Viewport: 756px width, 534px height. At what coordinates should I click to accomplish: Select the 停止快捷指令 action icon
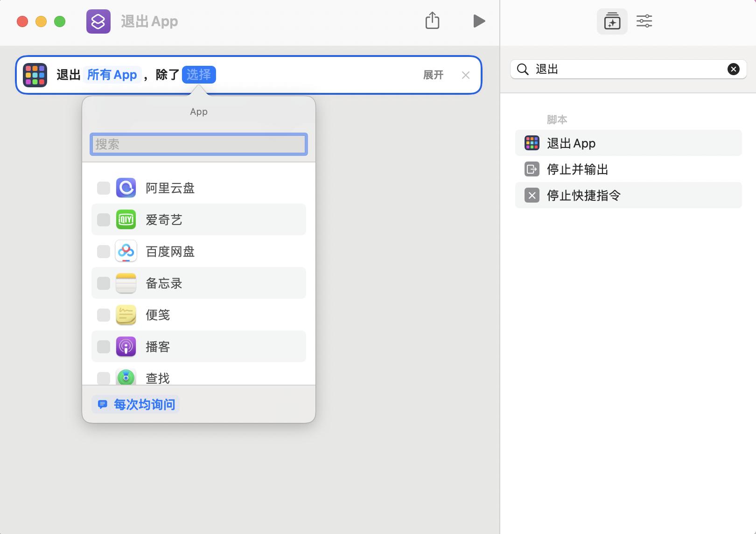click(532, 196)
